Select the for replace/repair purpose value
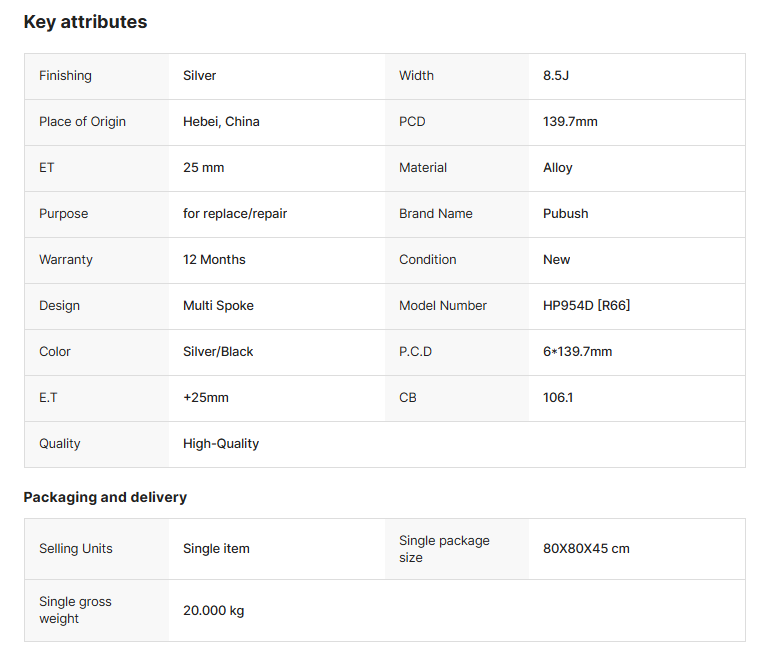Screen dimensions: 775x656 (x=235, y=214)
